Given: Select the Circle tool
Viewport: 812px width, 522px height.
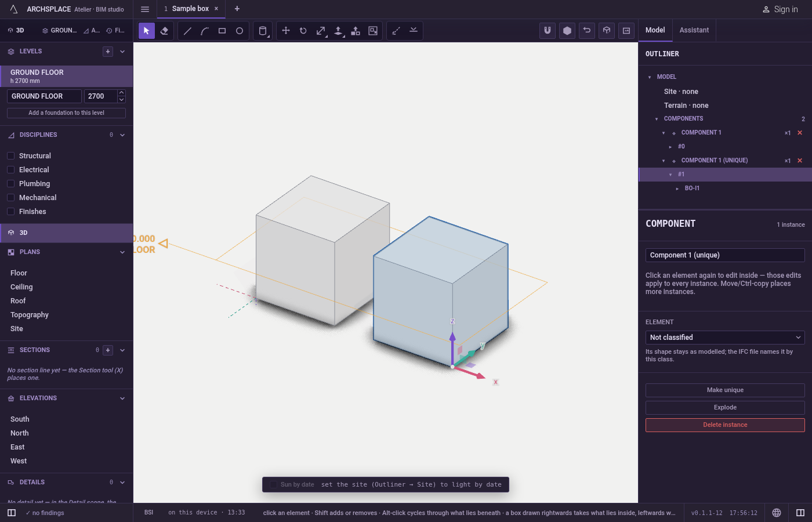Looking at the screenshot, I should click(x=240, y=31).
